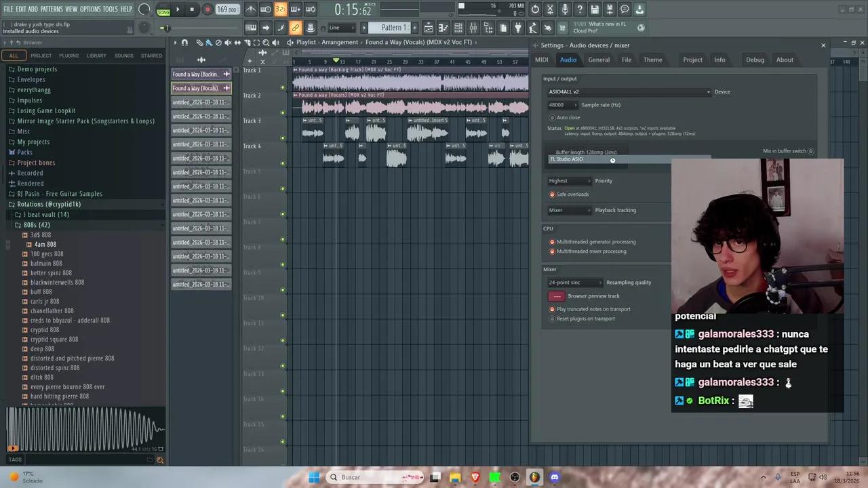Viewport: 868px width, 488px height.
Task: Click the undo history circular arrow icon
Action: tap(535, 9)
